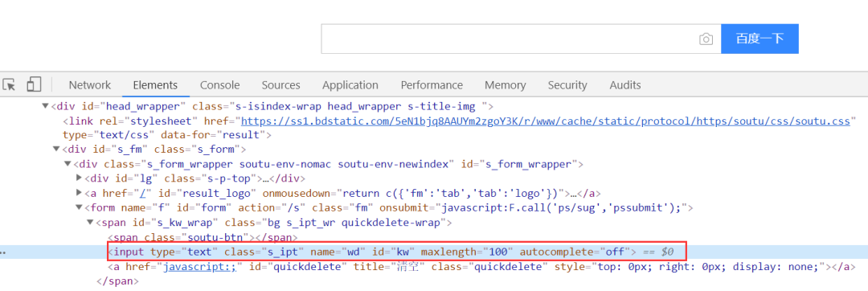Collapse the form name="f" node

click(79, 208)
